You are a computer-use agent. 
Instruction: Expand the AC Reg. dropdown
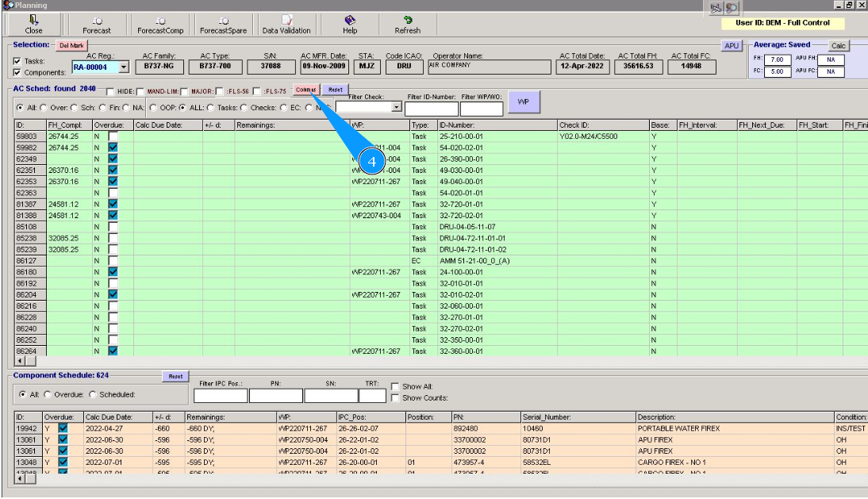(x=123, y=67)
